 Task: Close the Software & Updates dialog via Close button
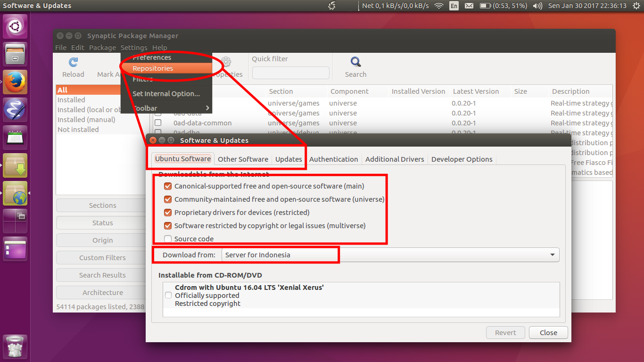coord(548,333)
